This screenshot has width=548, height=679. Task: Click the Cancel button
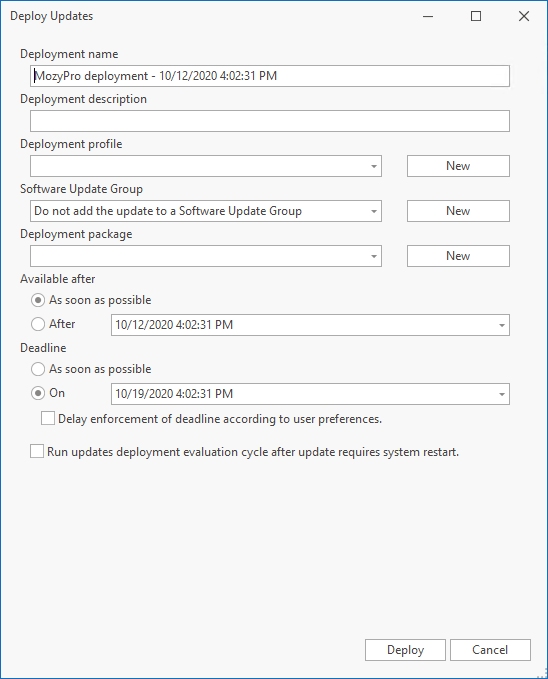[490, 650]
